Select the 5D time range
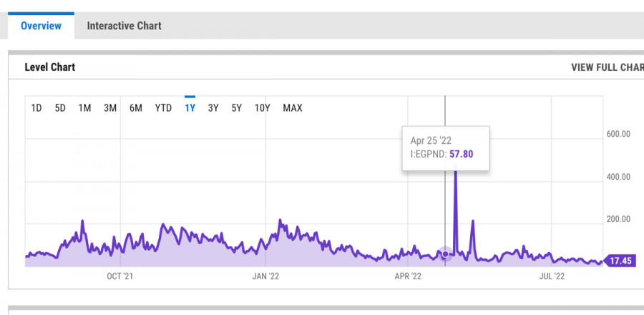Screen dimensions: 644x315 click(61, 108)
